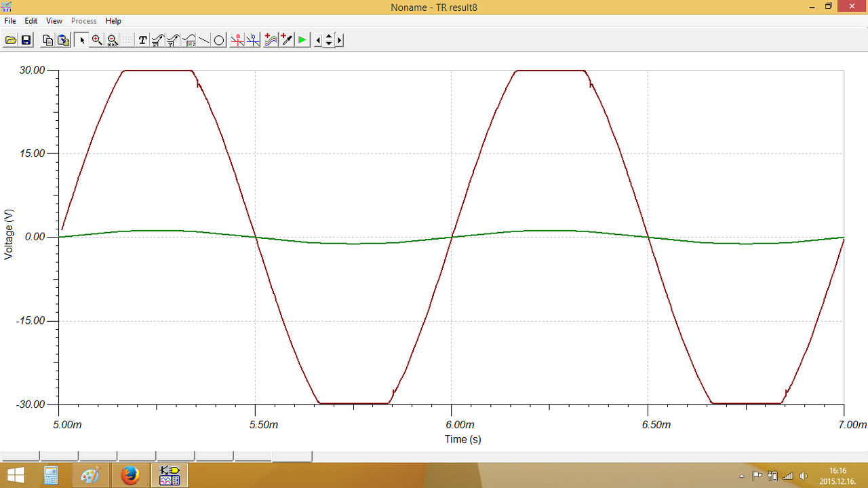The height and width of the screenshot is (488, 868).
Task: Open Firefox from the taskbar
Action: click(x=130, y=475)
